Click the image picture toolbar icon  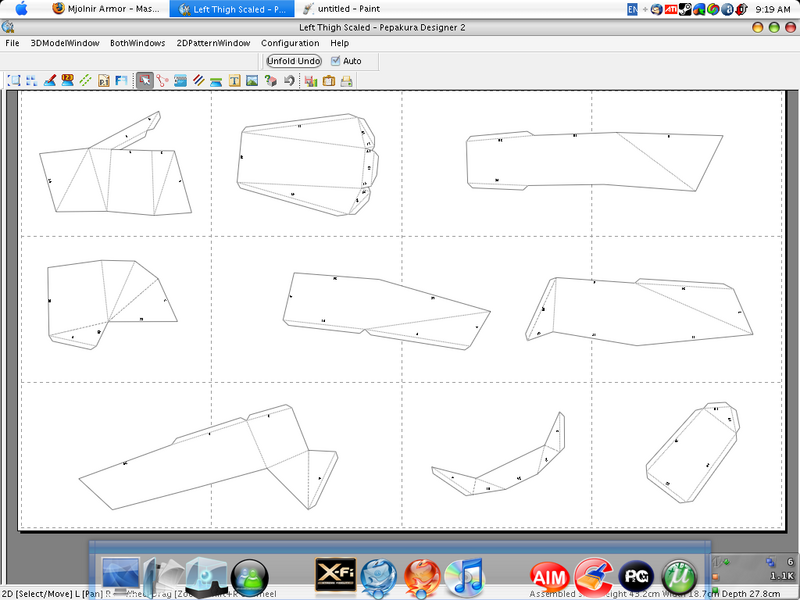pyautogui.click(x=252, y=80)
